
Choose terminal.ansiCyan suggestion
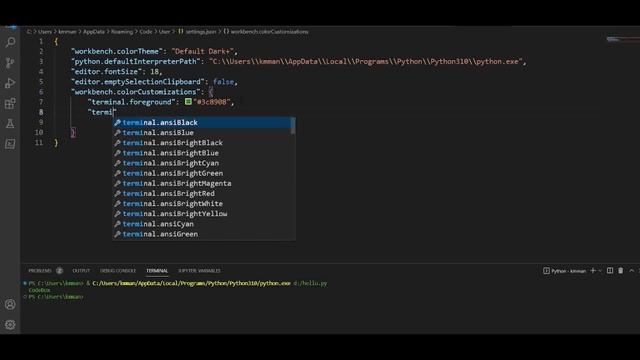(x=203, y=224)
